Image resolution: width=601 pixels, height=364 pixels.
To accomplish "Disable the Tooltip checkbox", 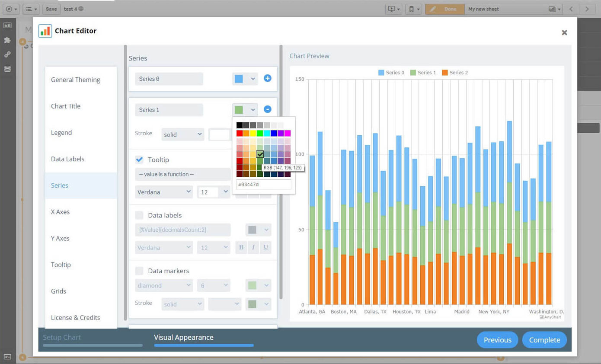I will pos(139,159).
